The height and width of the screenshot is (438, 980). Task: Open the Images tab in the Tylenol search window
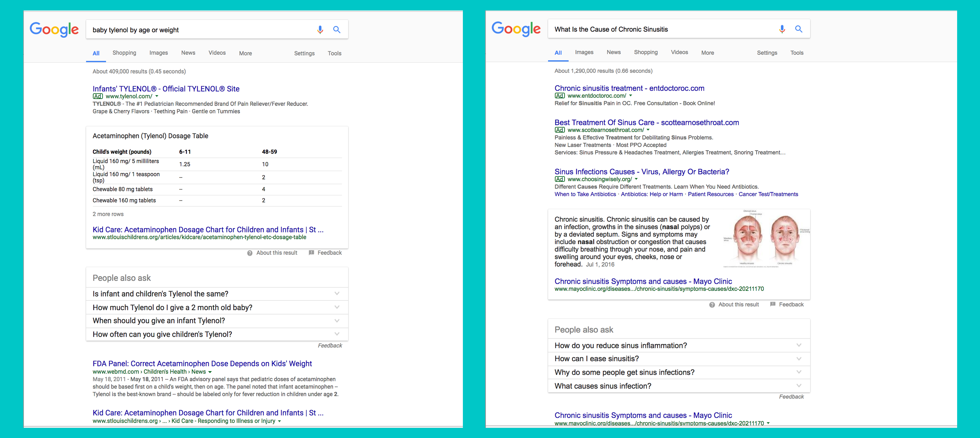158,53
